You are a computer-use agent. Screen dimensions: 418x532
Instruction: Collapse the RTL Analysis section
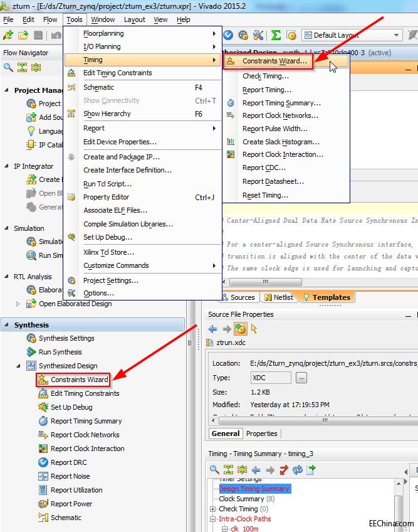pyautogui.click(x=6, y=277)
